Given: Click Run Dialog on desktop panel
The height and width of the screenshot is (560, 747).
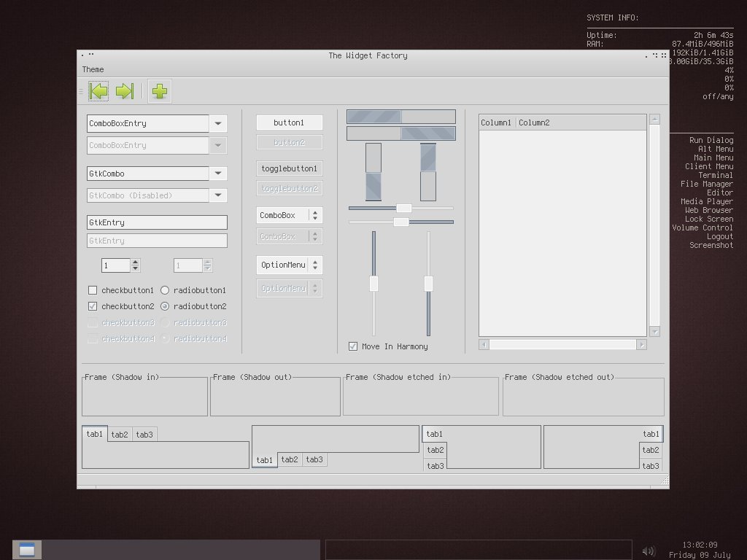Looking at the screenshot, I should (711, 140).
